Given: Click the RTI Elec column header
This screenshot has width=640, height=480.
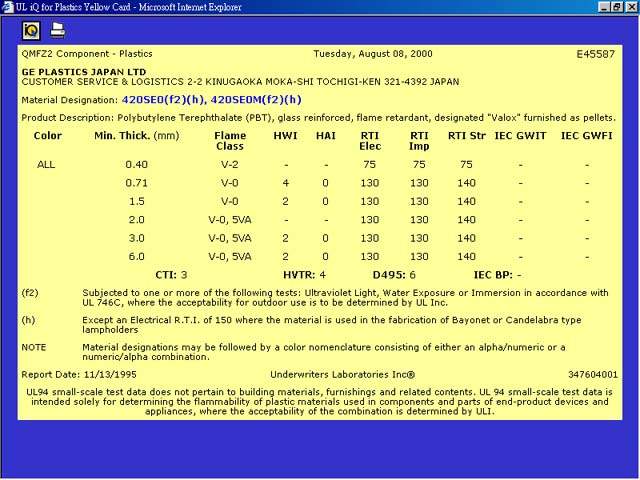Looking at the screenshot, I should 370,141.
